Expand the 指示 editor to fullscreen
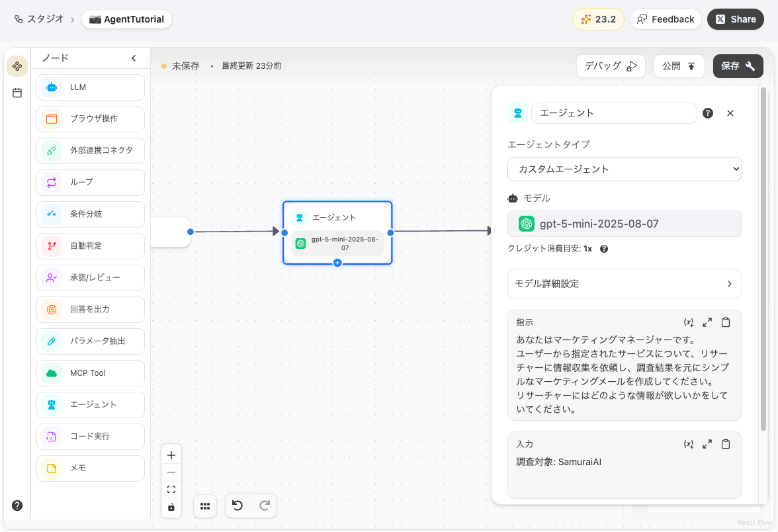Image resolution: width=778 pixels, height=532 pixels. (x=707, y=322)
